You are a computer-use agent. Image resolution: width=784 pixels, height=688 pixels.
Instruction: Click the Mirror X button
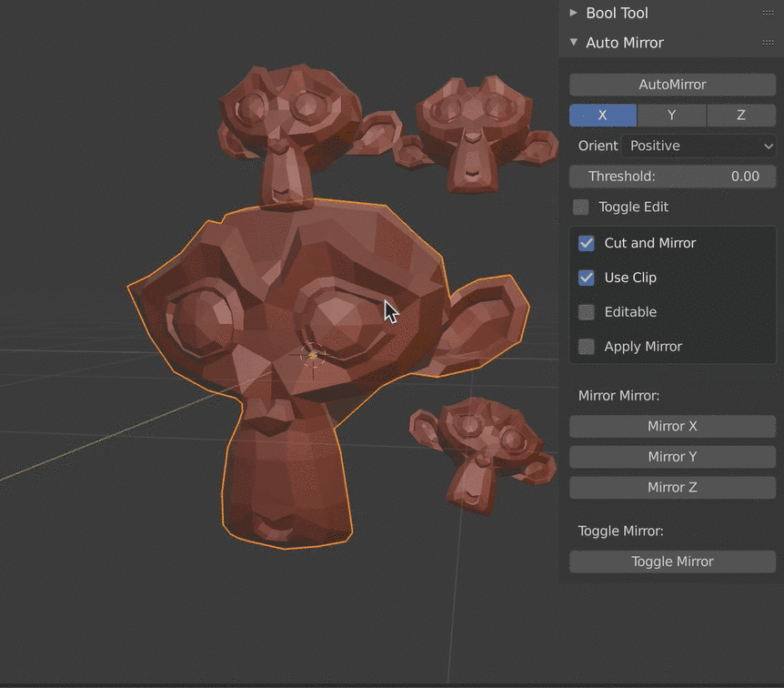click(x=672, y=426)
